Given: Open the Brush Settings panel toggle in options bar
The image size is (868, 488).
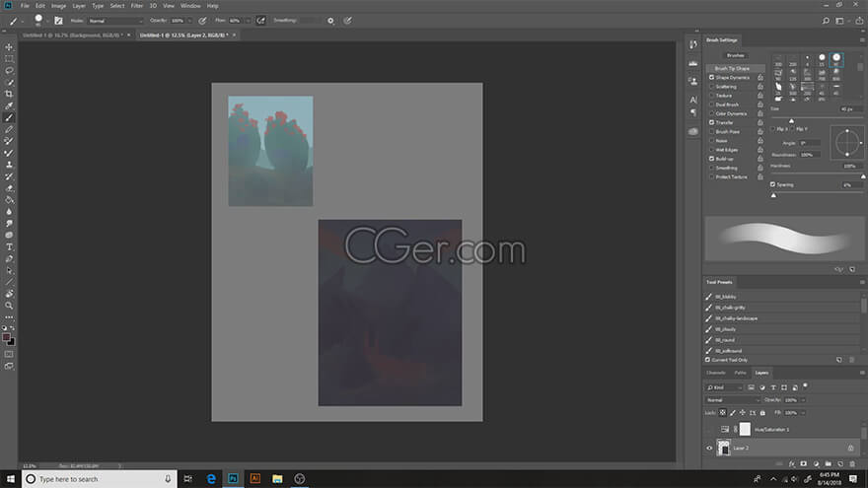Looking at the screenshot, I should (x=58, y=21).
